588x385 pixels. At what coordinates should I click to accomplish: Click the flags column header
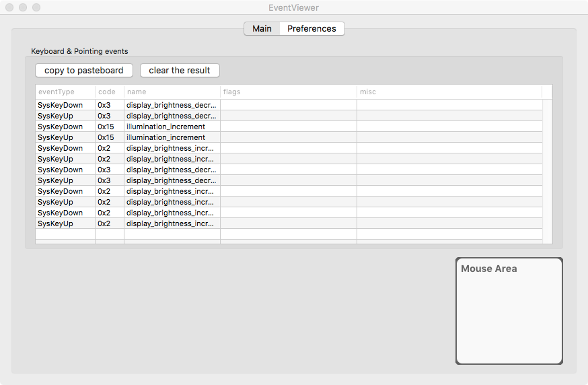[x=288, y=92]
